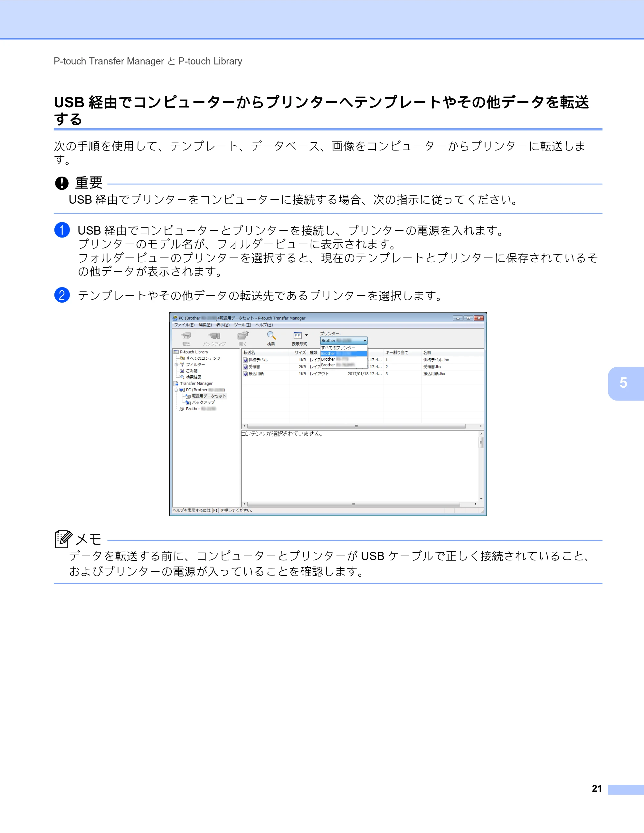644x833 pixels.
Task: Click the 受領書.lbx file name cell
Action: click(x=432, y=367)
